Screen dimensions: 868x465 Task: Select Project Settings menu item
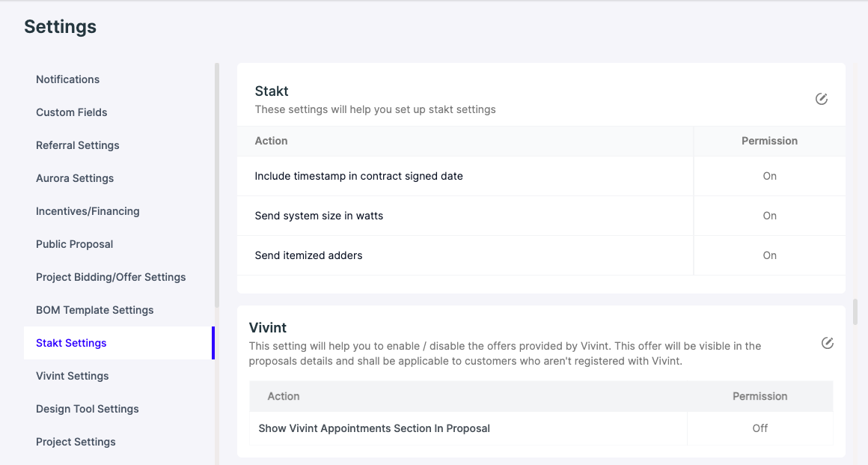pos(76,442)
